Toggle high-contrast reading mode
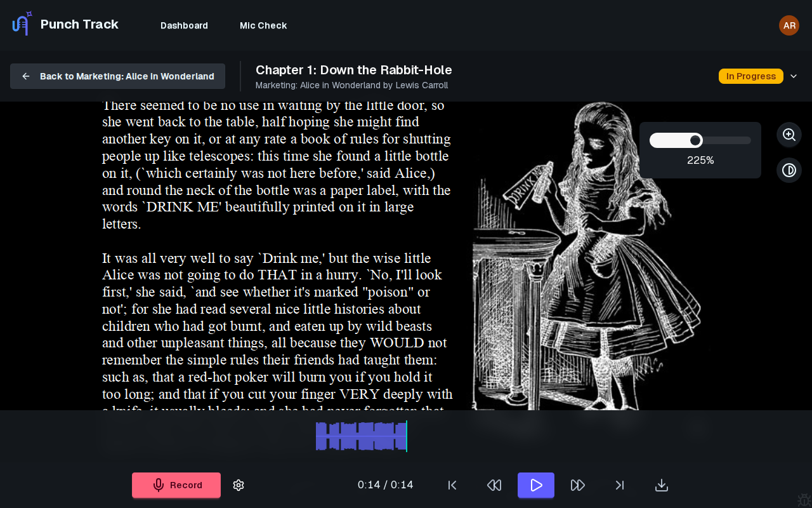The width and height of the screenshot is (812, 508). coord(789,170)
